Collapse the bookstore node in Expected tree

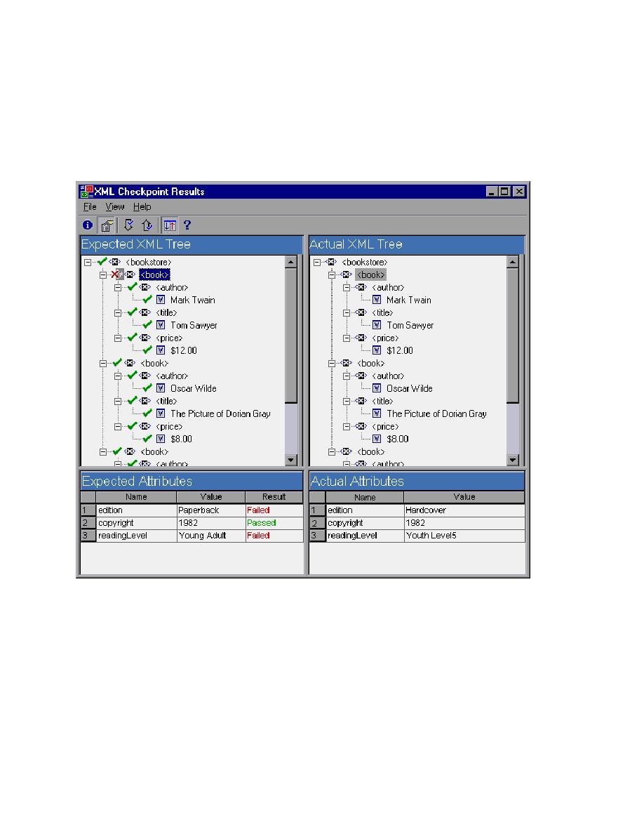point(88,262)
